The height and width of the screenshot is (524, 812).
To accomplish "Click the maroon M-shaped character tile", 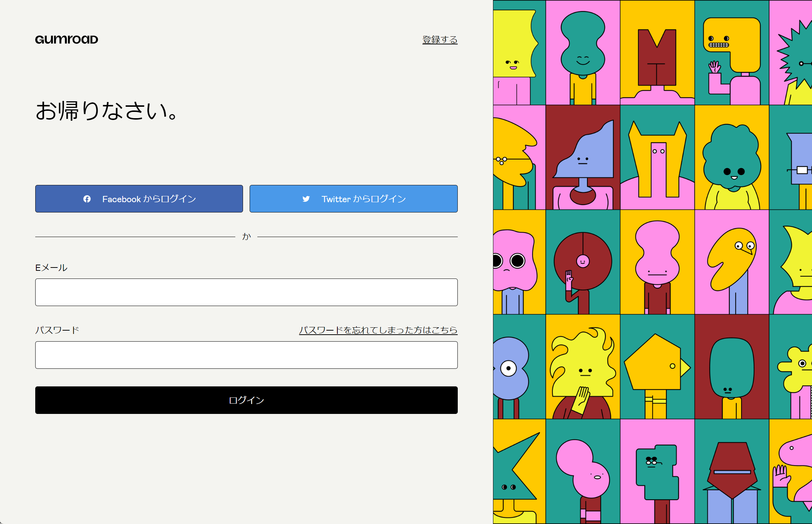I will click(x=657, y=52).
